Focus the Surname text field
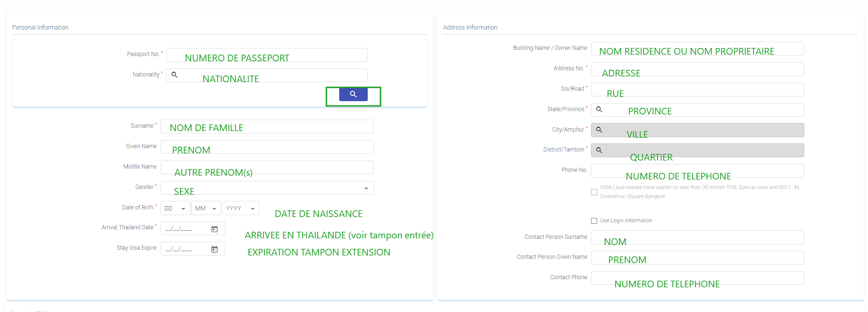868x312 pixels. 267,126
